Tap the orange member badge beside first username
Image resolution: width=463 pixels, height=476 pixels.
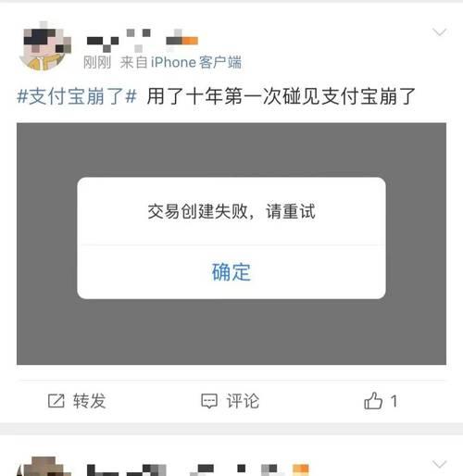190,41
